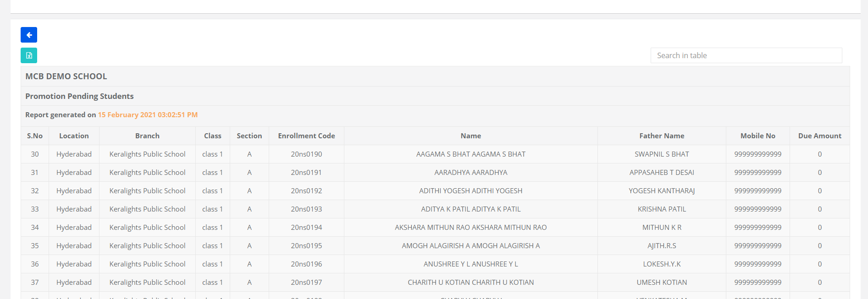
Task: Click name ADITYA K PATIL ADITYA K PATIL
Action: click(471, 209)
